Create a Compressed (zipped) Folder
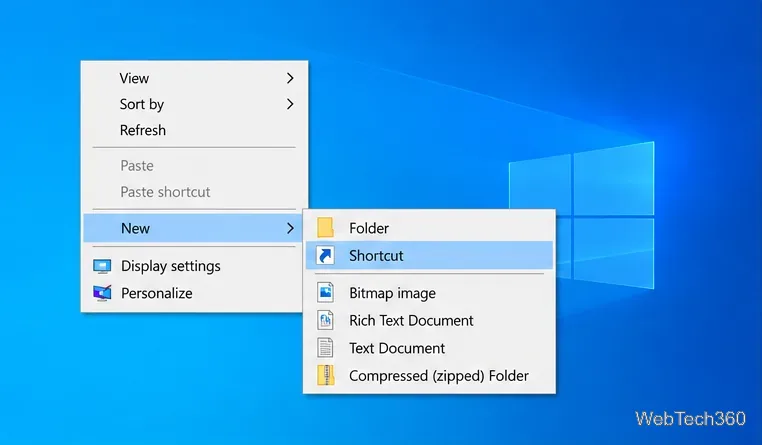This screenshot has width=762, height=445. 430,376
